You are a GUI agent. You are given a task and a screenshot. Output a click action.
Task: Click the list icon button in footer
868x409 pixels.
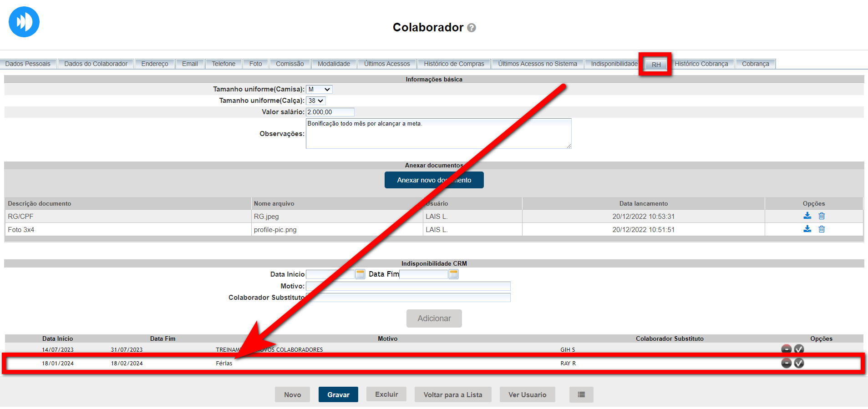[581, 394]
